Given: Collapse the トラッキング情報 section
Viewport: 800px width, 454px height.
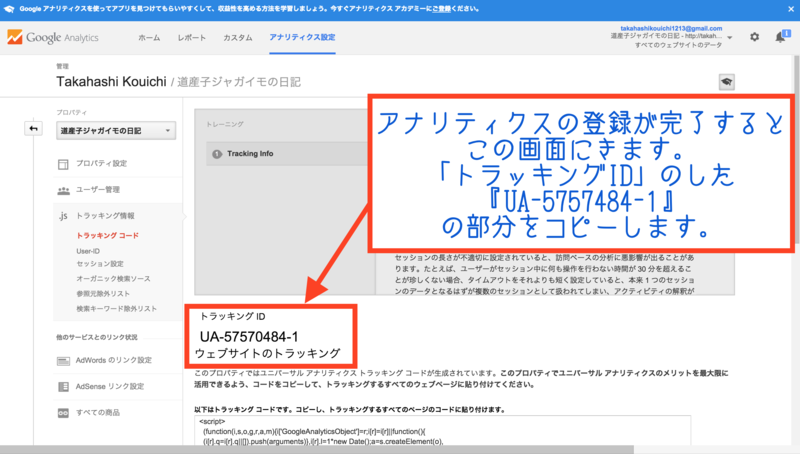Looking at the screenshot, I should tap(105, 216).
